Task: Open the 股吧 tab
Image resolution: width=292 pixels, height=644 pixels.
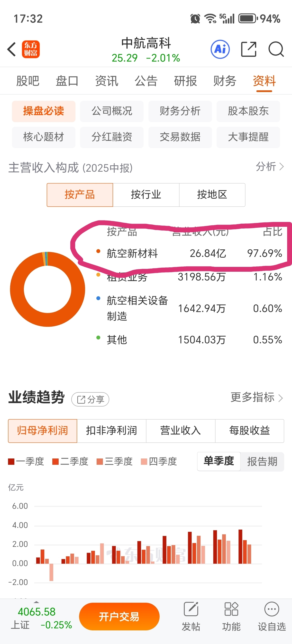Action: [x=27, y=81]
